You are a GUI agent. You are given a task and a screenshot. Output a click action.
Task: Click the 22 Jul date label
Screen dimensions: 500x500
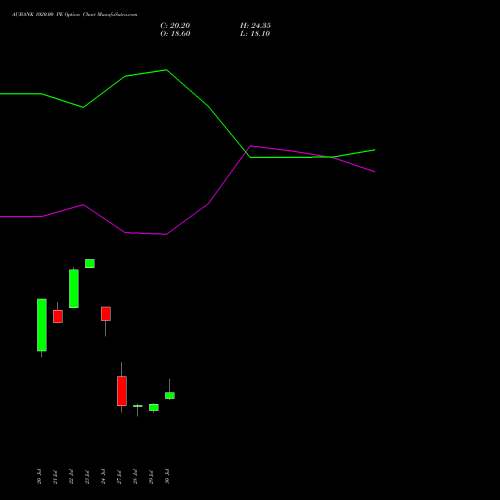tap(71, 476)
